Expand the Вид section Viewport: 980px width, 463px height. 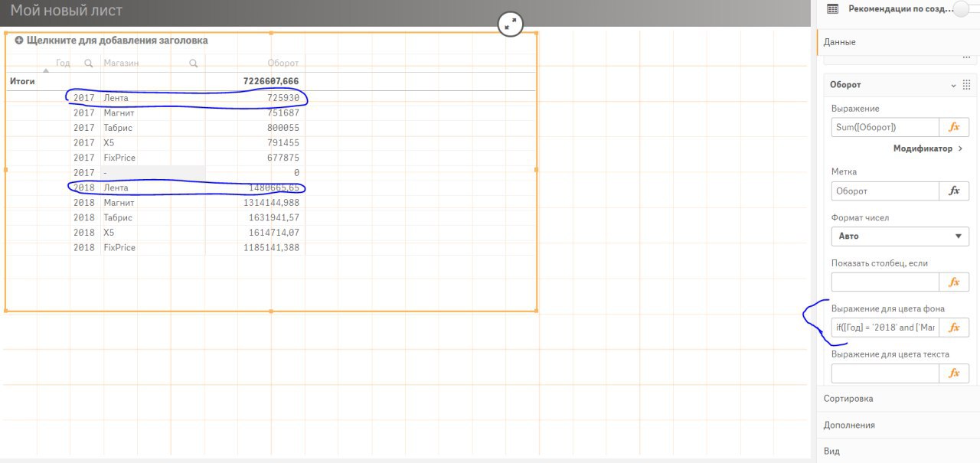coord(899,452)
